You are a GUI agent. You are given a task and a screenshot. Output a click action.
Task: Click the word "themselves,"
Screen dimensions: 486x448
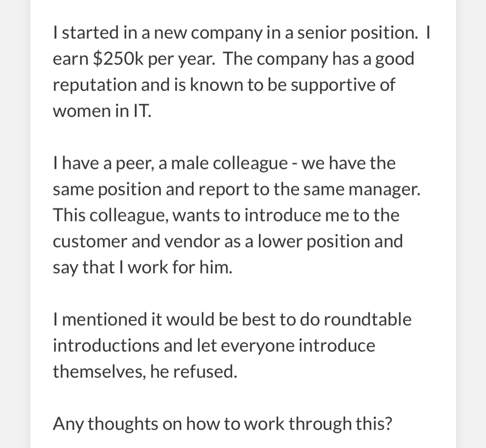(x=99, y=372)
